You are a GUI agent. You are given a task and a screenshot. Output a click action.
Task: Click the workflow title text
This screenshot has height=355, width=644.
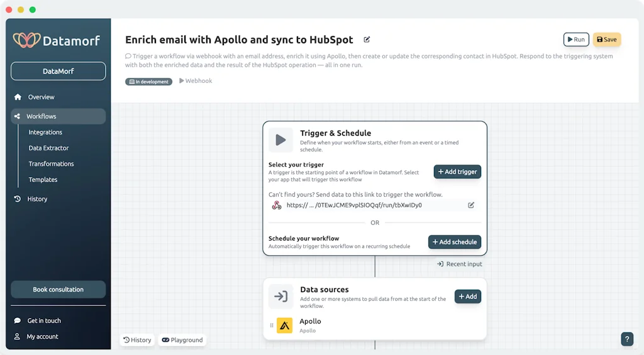[x=239, y=40]
